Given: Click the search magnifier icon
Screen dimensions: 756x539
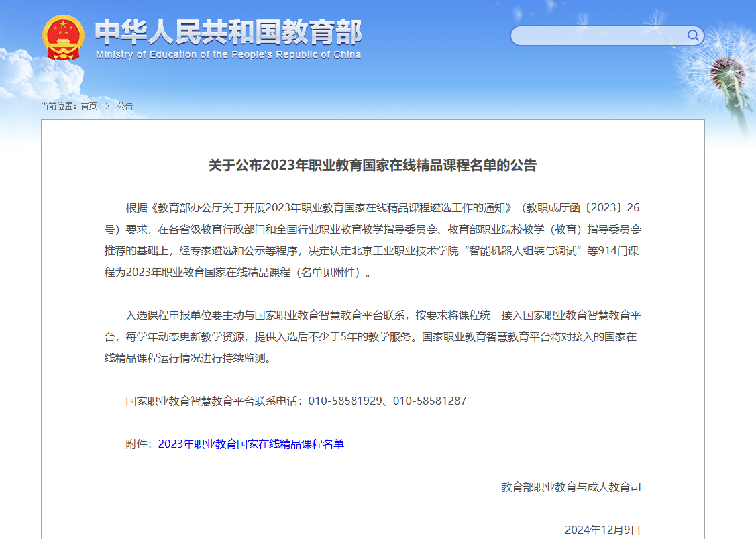Looking at the screenshot, I should pyautogui.click(x=692, y=35).
